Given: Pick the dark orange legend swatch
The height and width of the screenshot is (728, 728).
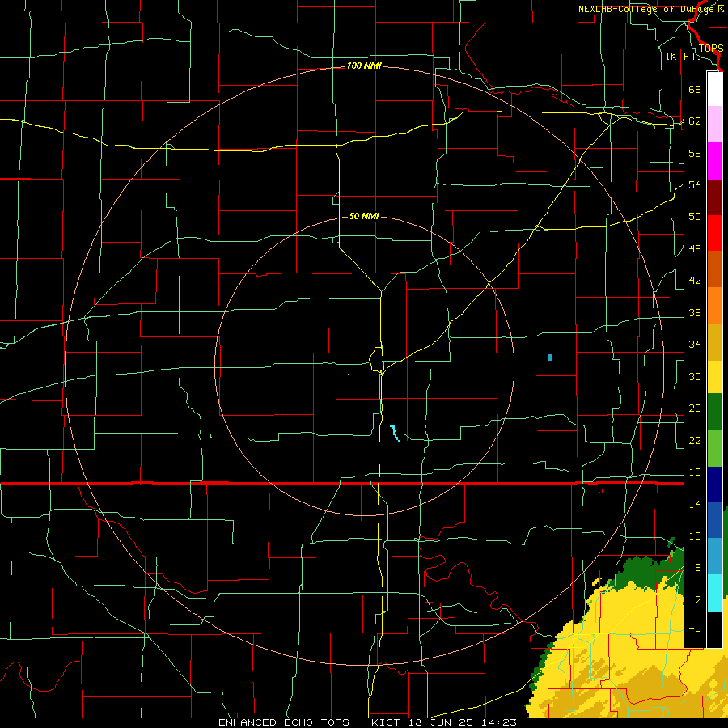Looking at the screenshot, I should [x=714, y=269].
